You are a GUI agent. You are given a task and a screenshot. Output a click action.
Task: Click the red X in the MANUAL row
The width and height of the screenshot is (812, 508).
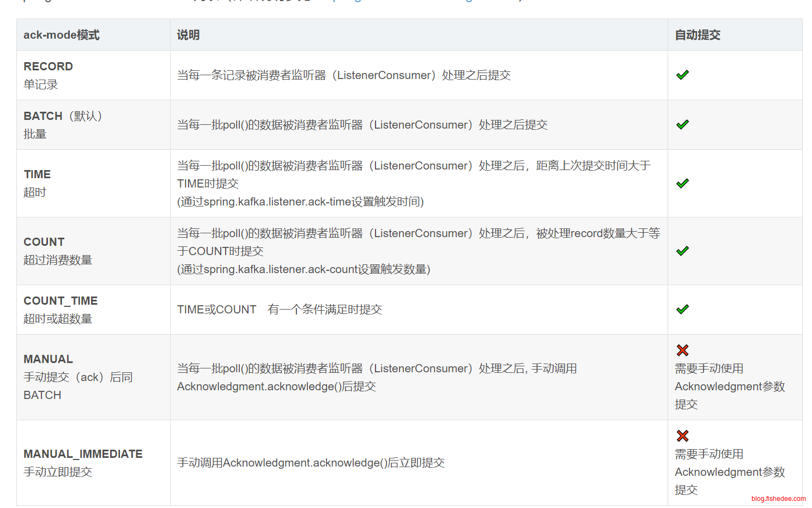coord(682,350)
